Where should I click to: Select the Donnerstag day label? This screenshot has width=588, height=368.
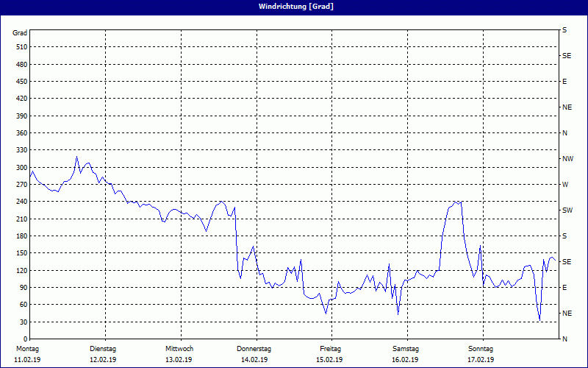click(x=254, y=349)
